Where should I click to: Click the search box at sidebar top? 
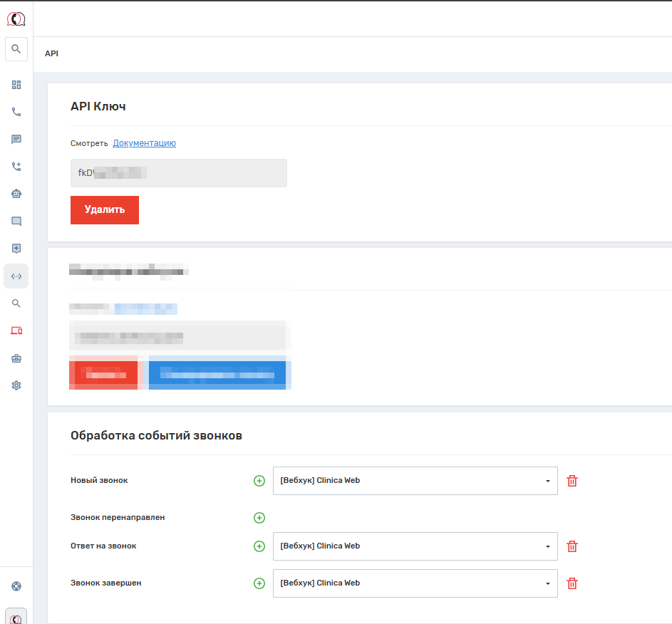(x=16, y=49)
